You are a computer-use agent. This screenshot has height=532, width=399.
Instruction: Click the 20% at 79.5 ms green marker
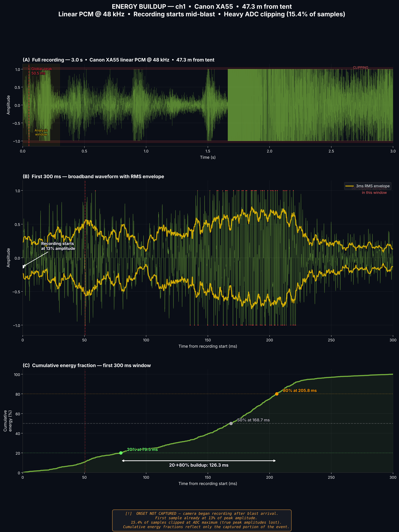121,453
